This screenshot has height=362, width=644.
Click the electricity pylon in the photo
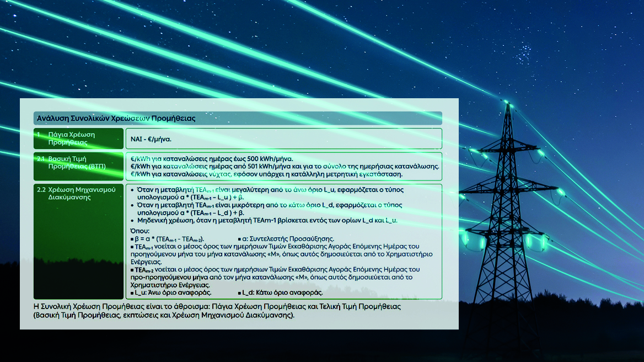coord(506,221)
